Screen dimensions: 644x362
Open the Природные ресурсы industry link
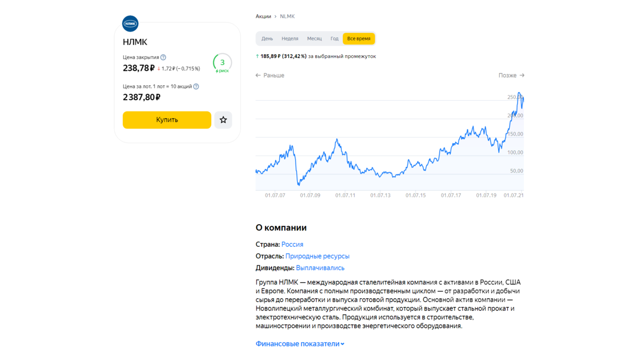click(x=317, y=256)
